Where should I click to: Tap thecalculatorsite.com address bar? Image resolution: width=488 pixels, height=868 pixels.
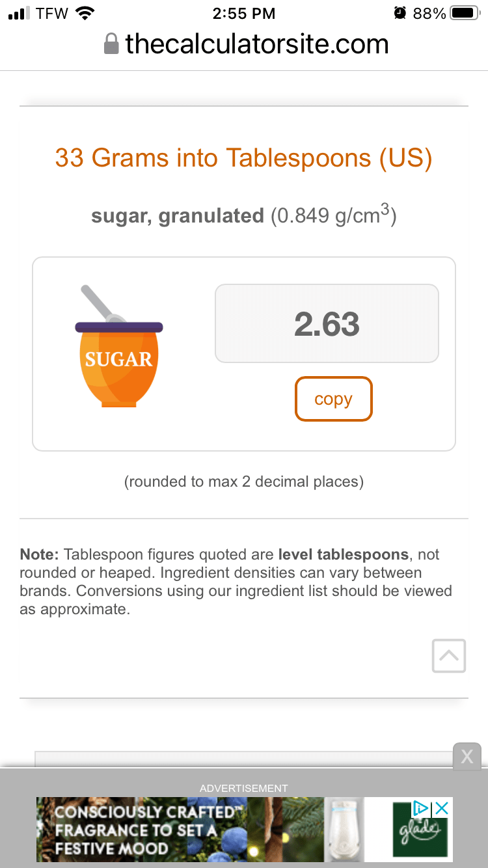(x=246, y=44)
